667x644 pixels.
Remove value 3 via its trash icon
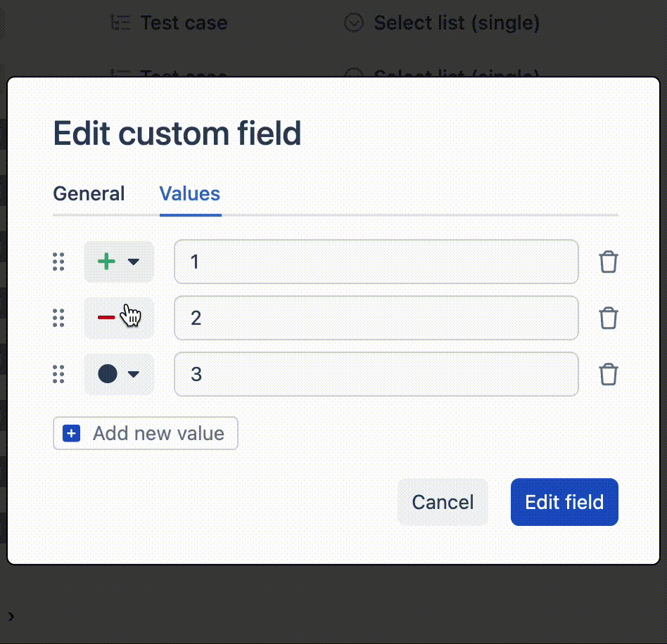(x=609, y=374)
